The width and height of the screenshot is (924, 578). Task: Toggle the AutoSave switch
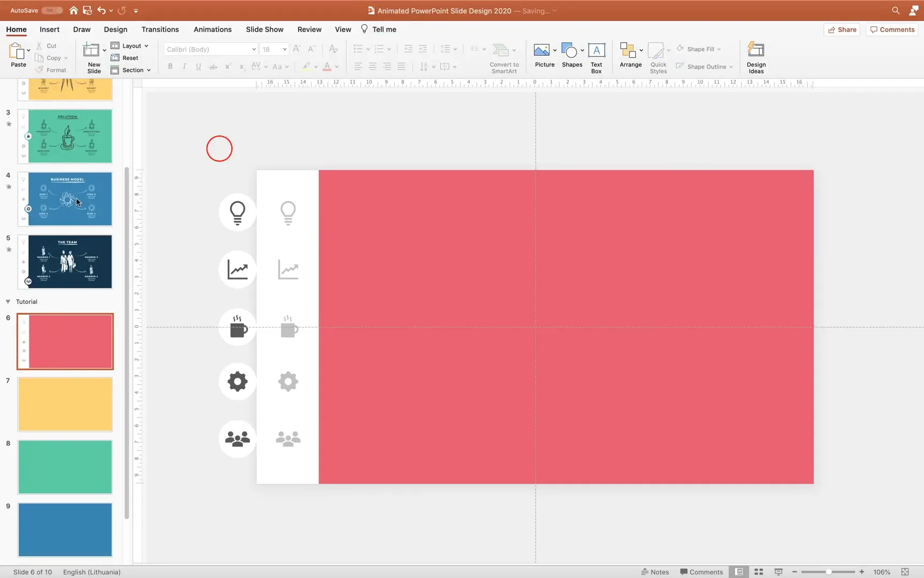[x=51, y=10]
